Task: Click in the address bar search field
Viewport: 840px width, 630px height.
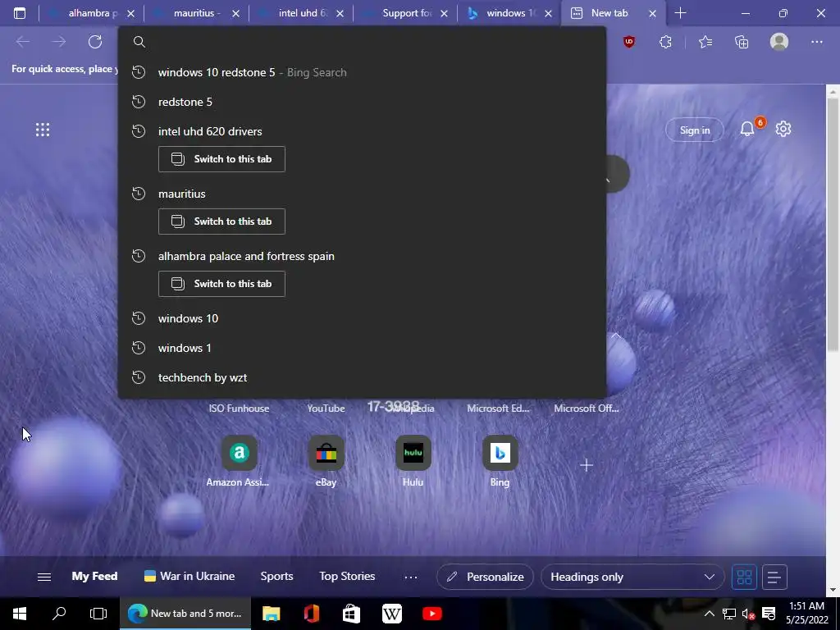Action: 362,42
